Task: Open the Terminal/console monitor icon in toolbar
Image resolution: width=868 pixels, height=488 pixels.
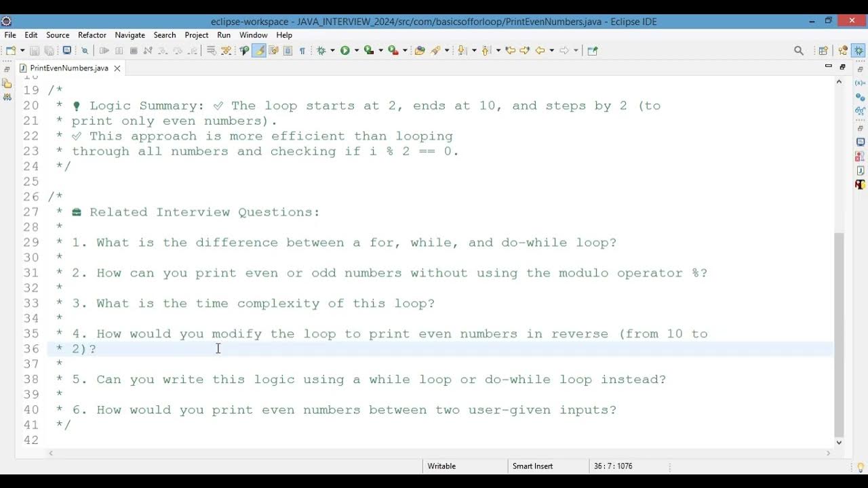Action: point(66,50)
